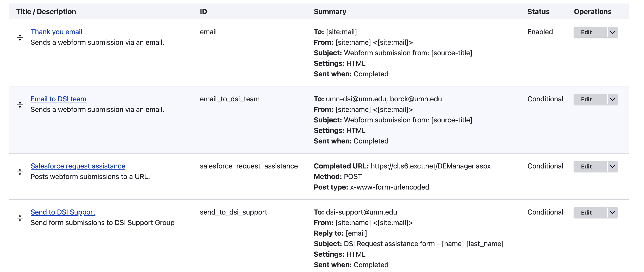Expand operations dropdown for Email to DSI team
Screen dimensions: 644x272
point(612,99)
